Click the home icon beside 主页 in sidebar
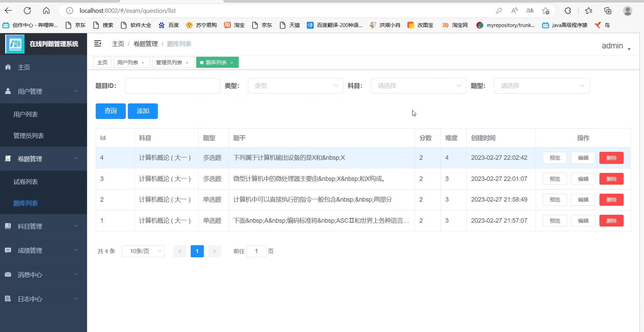 [8, 67]
